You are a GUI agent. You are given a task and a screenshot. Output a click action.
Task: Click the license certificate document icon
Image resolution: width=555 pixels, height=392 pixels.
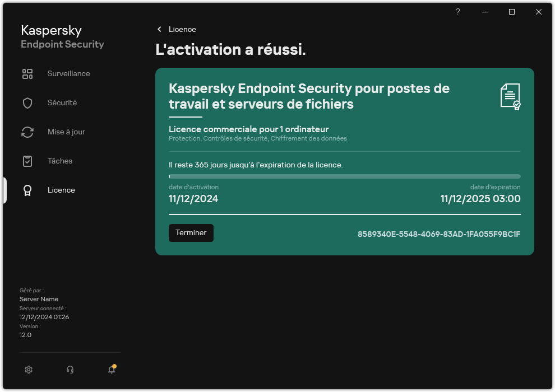click(x=511, y=96)
